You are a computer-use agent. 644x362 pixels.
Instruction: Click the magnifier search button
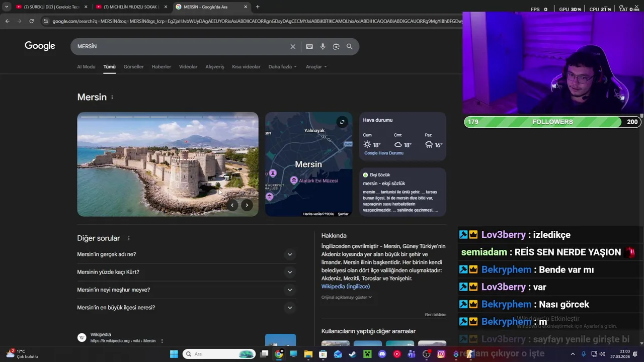pos(350,46)
